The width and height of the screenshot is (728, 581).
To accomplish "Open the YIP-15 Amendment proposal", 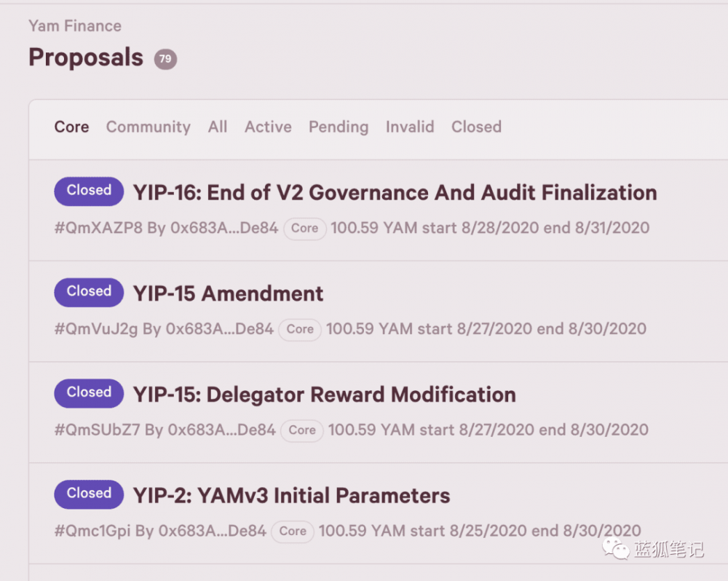I will [x=228, y=293].
